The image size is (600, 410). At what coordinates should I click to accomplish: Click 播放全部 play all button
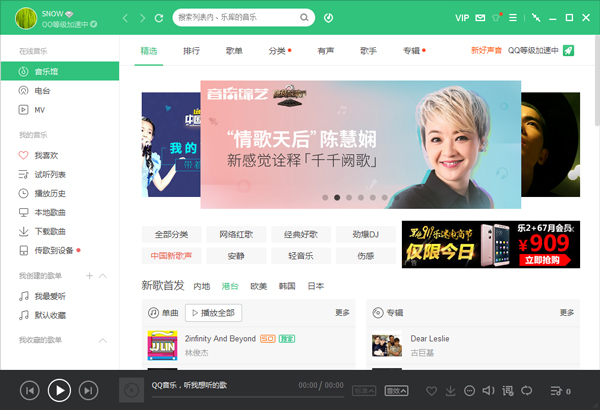point(214,313)
